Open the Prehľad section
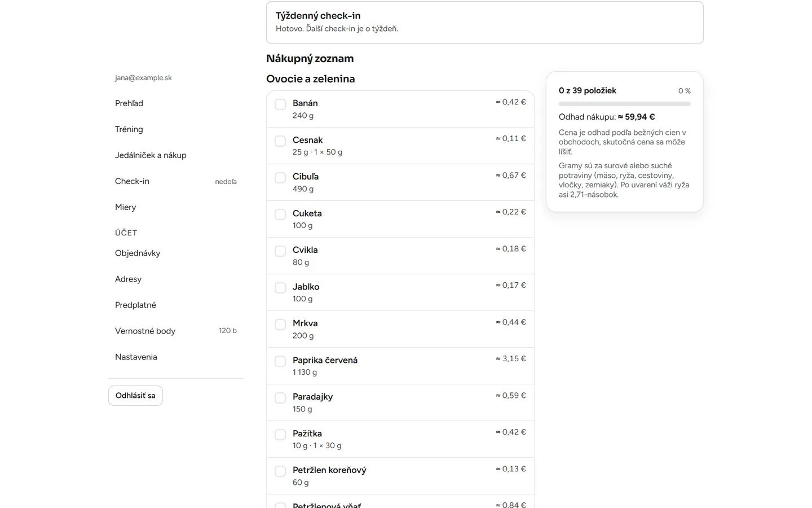This screenshot has width=812, height=508. (x=176, y=103)
